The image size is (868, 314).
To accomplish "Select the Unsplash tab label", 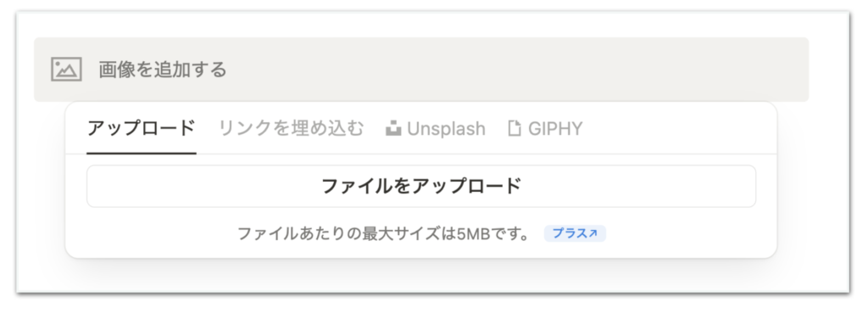I will click(446, 129).
